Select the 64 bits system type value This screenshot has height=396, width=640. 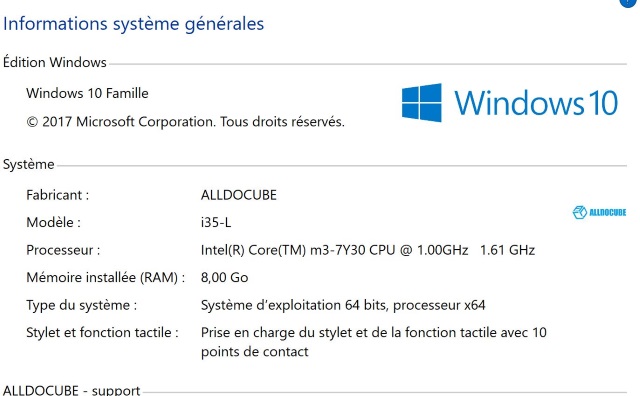pos(343,305)
